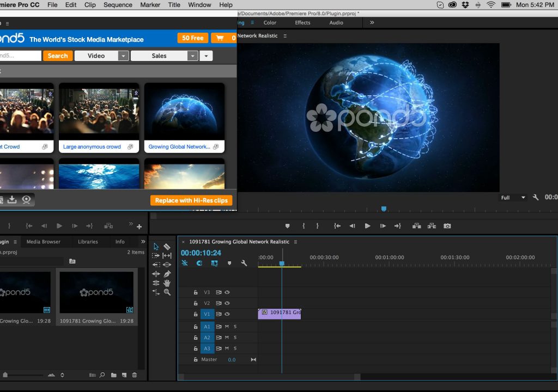Mark In in Program Monitor

(x=304, y=226)
